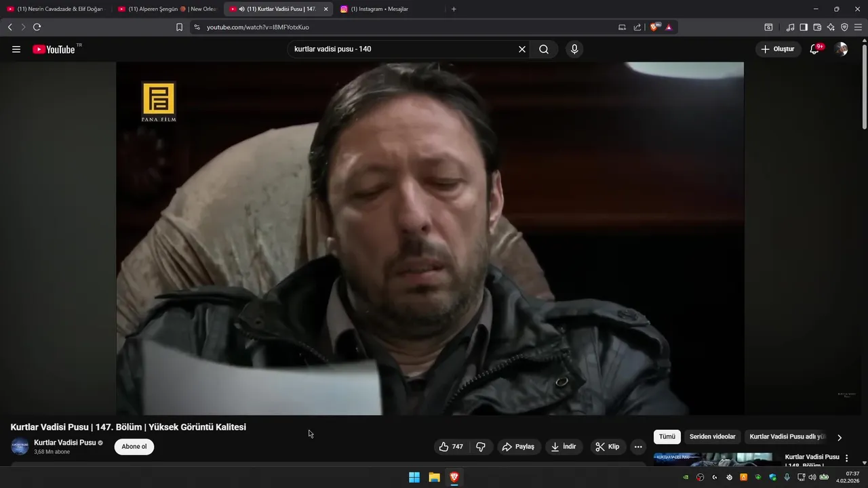Open the channel avatar beside subscriber count
This screenshot has width=868, height=488.
(20, 447)
